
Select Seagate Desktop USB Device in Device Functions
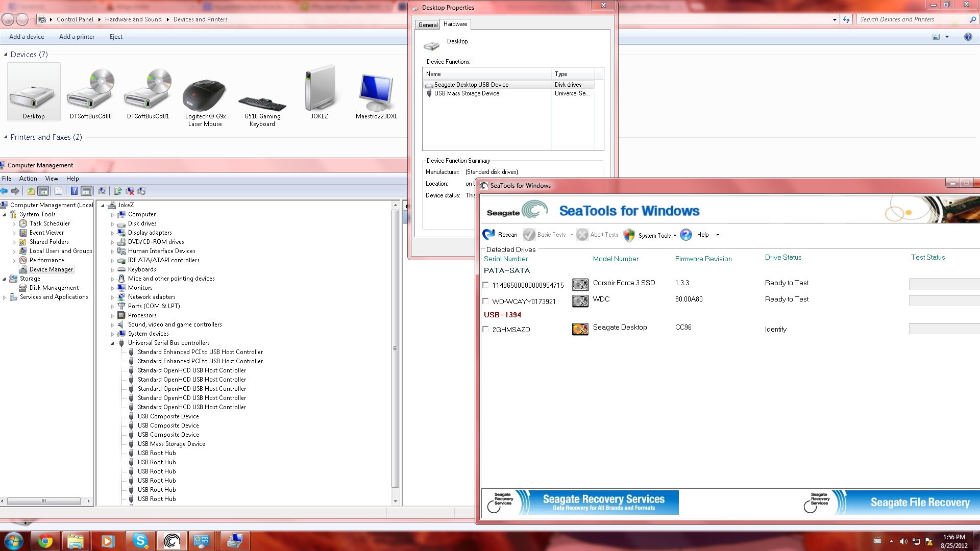click(509, 85)
